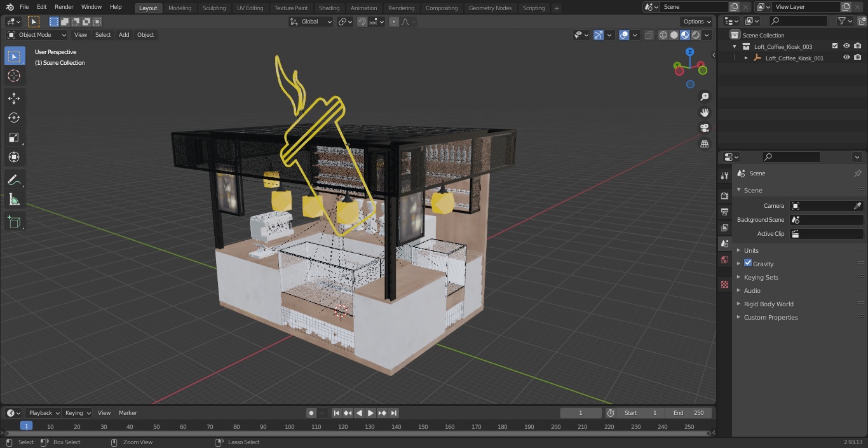Select the Add Cube tool
This screenshot has height=448, width=868.
pyautogui.click(x=14, y=222)
